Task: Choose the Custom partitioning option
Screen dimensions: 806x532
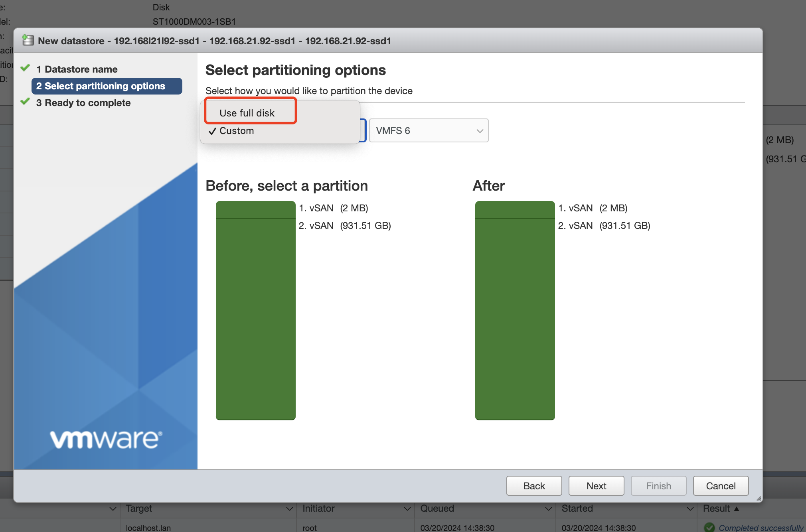Action: click(x=237, y=131)
